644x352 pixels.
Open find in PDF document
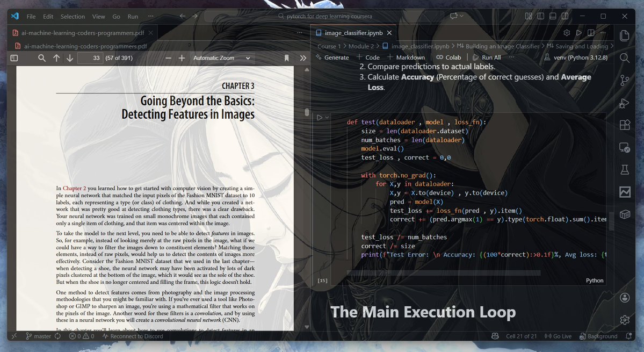point(41,58)
